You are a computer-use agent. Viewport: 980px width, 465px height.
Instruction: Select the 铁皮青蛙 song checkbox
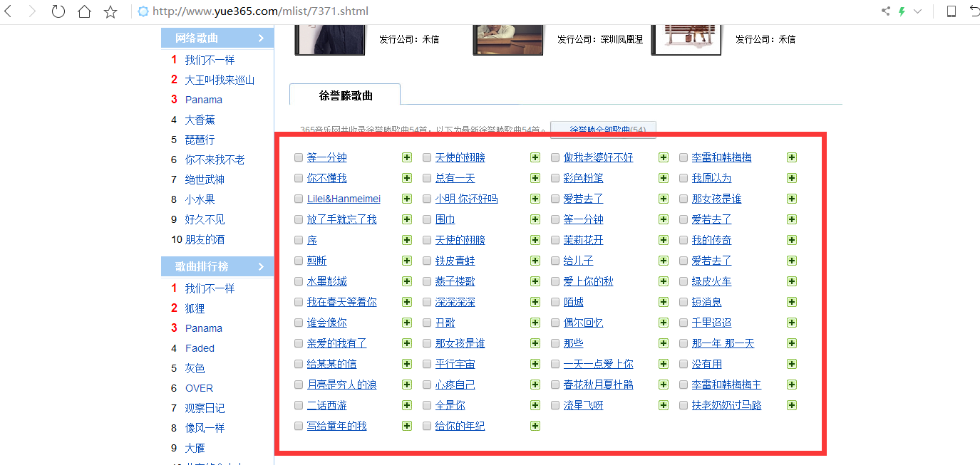[427, 261]
